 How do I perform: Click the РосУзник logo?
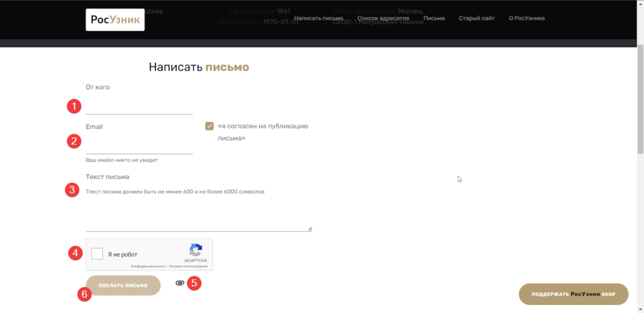pos(115,20)
